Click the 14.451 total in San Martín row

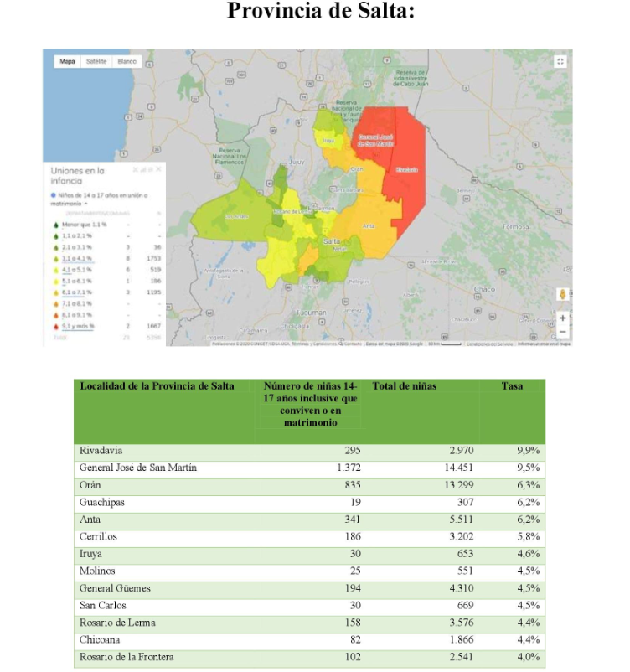(458, 468)
